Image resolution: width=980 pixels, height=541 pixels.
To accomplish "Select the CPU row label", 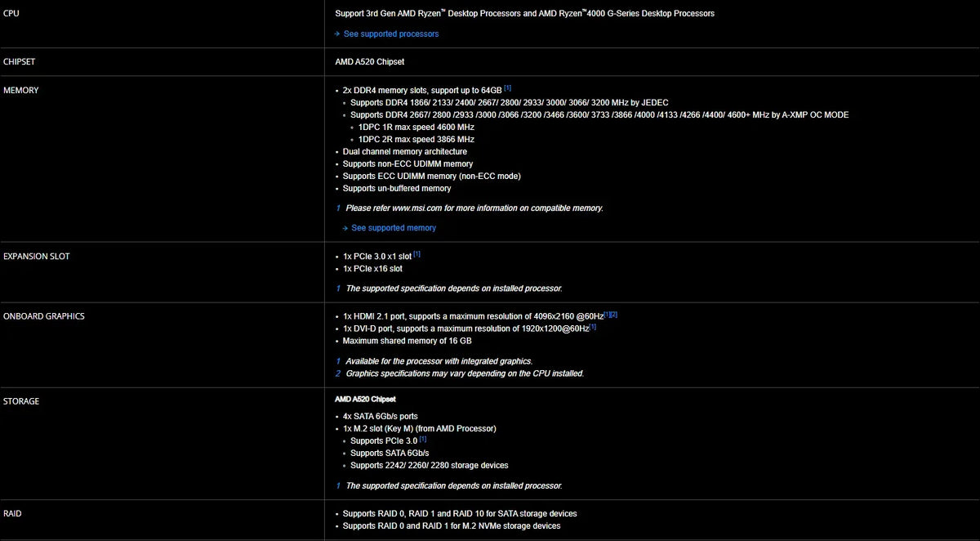I will [x=11, y=13].
